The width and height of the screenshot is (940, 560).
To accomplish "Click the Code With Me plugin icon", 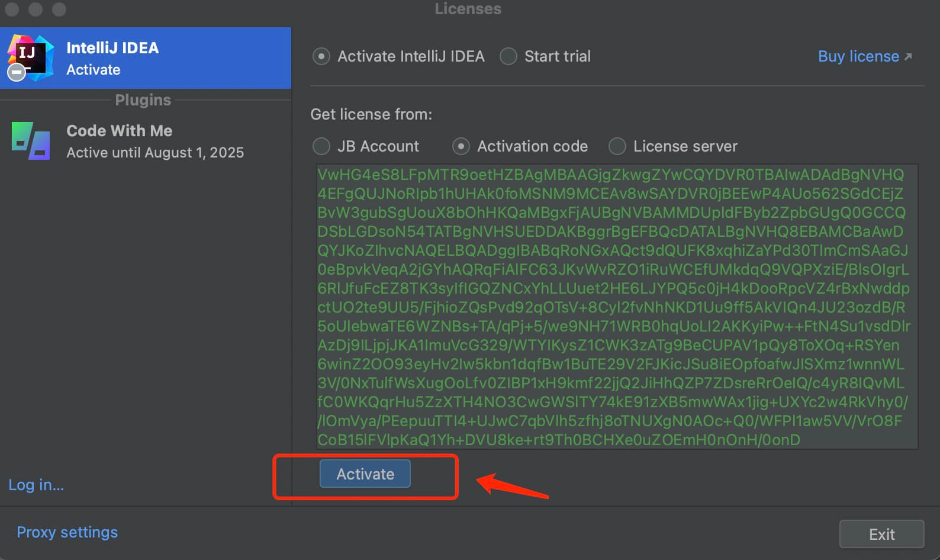I will (x=31, y=141).
